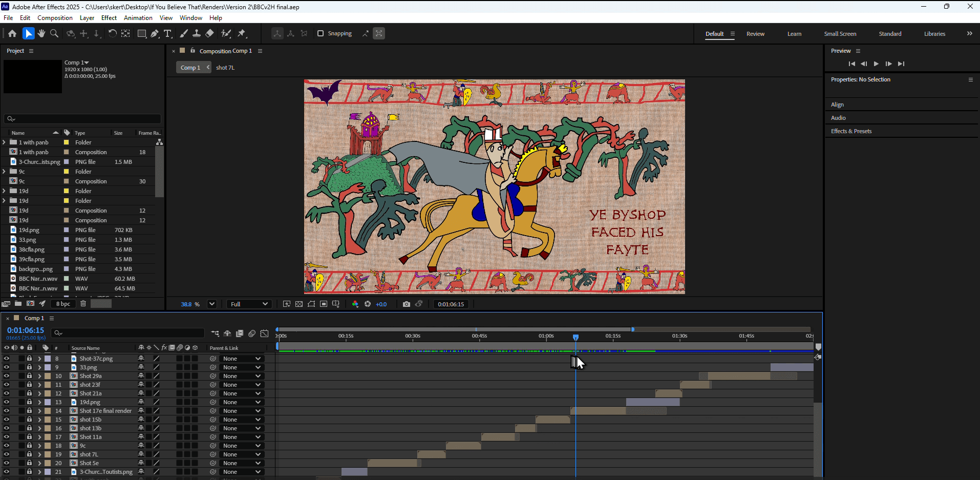Open Parent dropdown for Shot 23f
This screenshot has height=480, width=980.
pos(242,385)
